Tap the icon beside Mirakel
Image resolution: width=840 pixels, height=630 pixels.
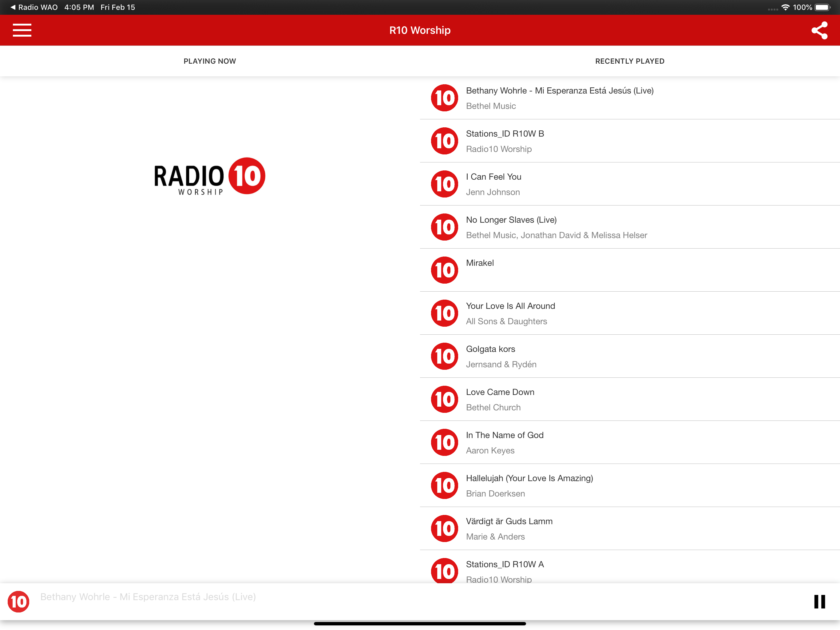[x=444, y=270]
